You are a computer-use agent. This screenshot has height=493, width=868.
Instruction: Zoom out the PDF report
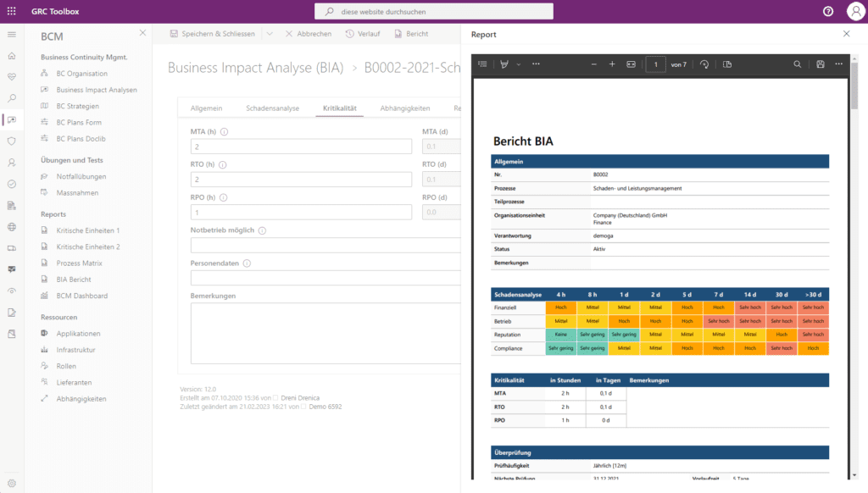594,64
